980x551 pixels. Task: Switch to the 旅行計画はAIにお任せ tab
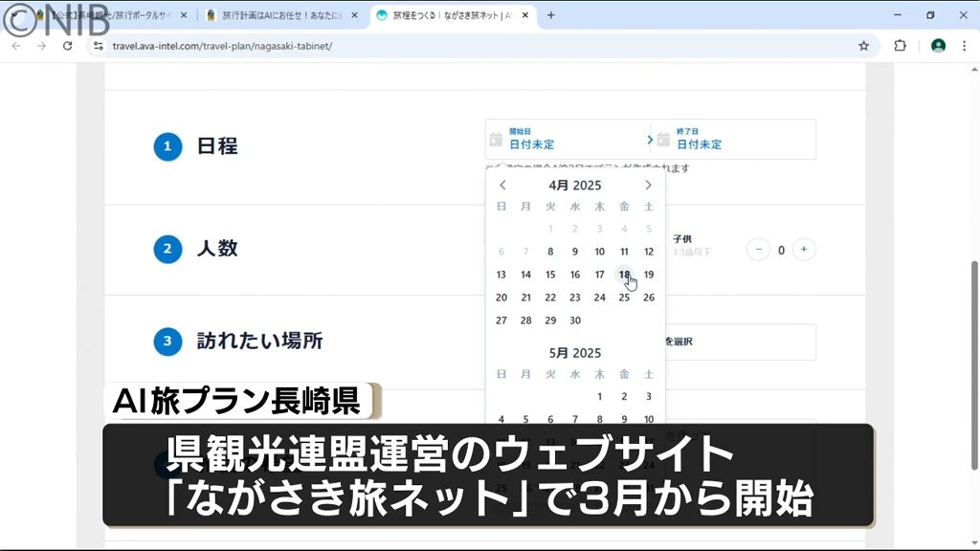pyautogui.click(x=283, y=15)
